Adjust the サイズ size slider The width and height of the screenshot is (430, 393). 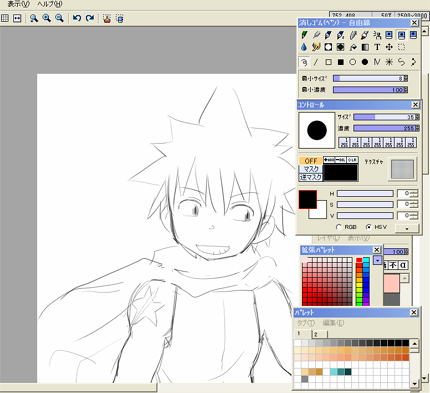[384, 117]
